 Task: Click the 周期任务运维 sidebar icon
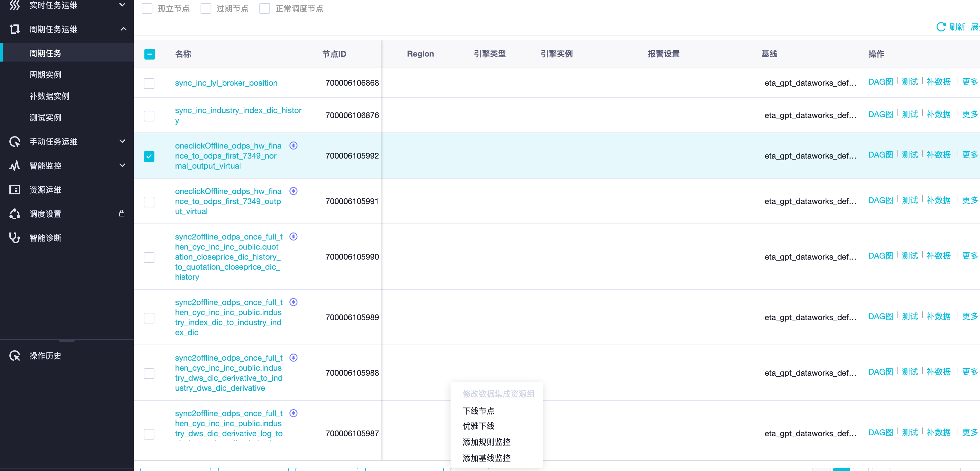pyautogui.click(x=14, y=29)
